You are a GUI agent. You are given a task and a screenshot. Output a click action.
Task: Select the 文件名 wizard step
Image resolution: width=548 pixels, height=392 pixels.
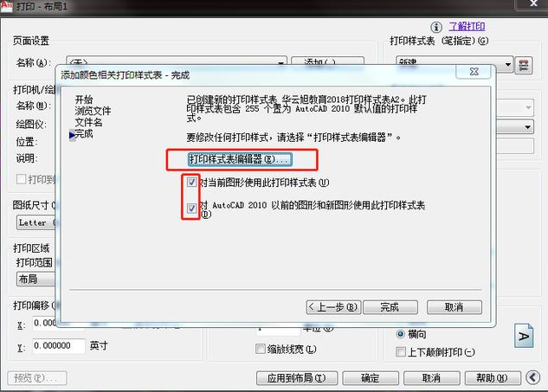click(x=88, y=122)
